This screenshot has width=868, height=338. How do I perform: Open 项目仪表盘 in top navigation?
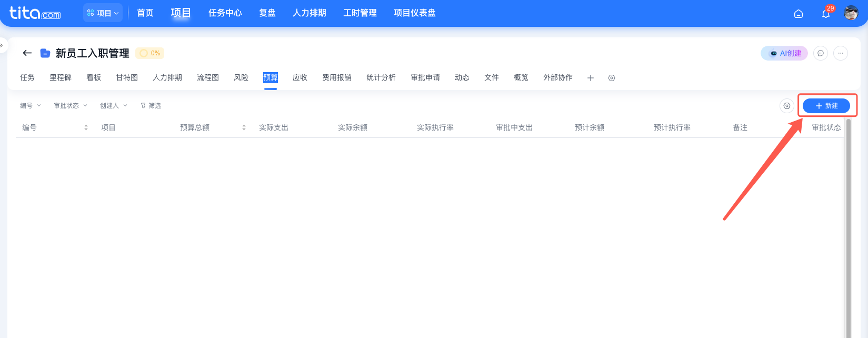tap(415, 13)
